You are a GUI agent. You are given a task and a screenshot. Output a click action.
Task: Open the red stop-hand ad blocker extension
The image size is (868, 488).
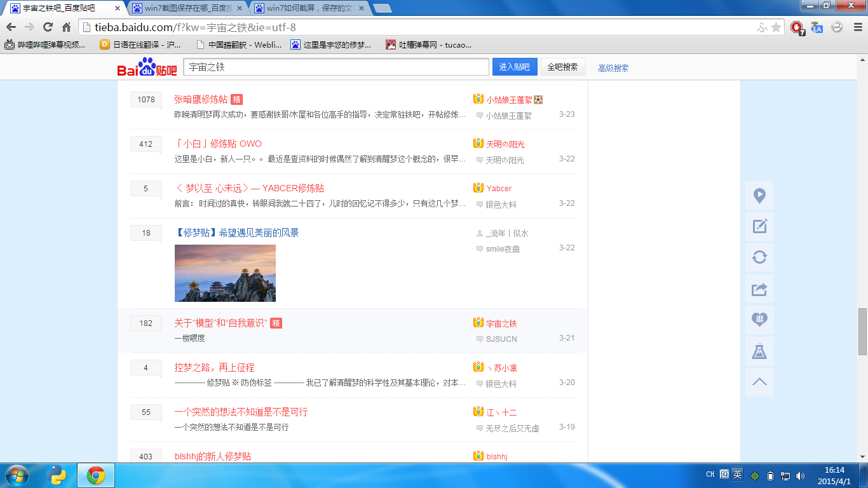pyautogui.click(x=797, y=27)
